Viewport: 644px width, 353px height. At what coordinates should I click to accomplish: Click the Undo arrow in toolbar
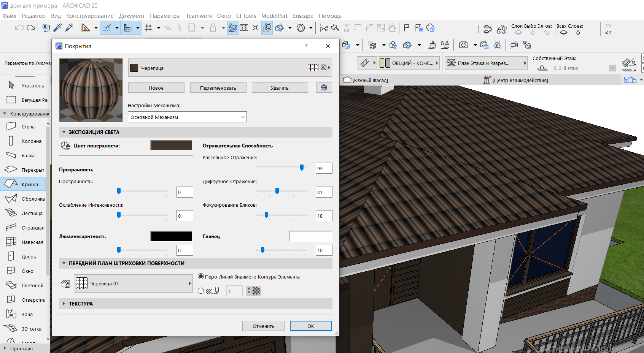(19, 28)
